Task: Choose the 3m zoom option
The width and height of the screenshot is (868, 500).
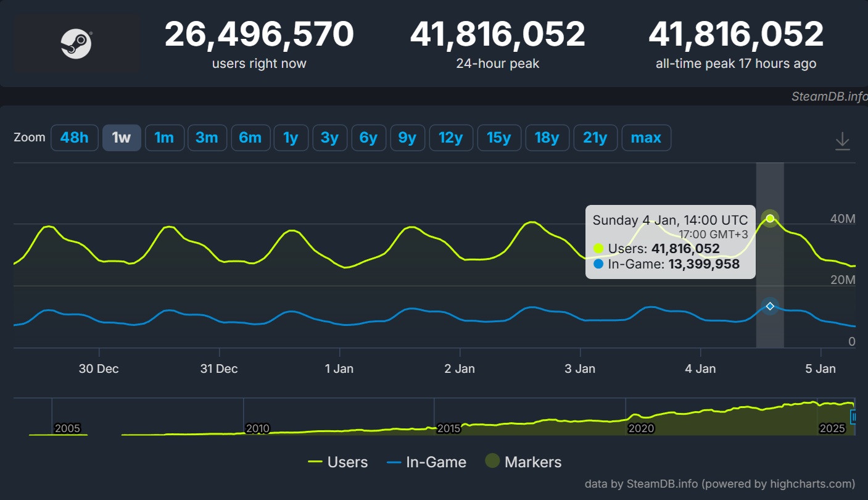Action: 207,138
